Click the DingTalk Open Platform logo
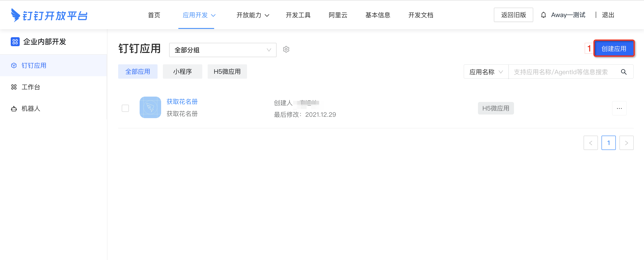The height and width of the screenshot is (260, 644). click(49, 15)
